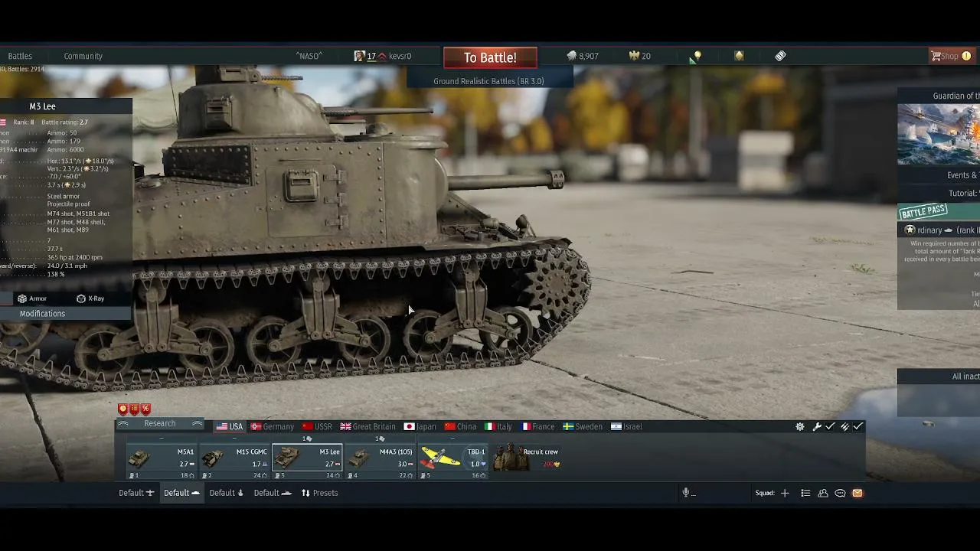
Task: Open the Shop cart icon
Action: 936,56
